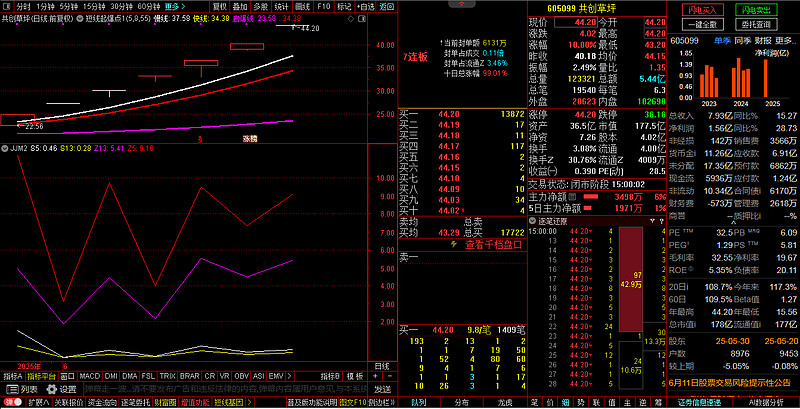Click the 叠加 overlay button
The image size is (800, 409).
pyautogui.click(x=240, y=7)
